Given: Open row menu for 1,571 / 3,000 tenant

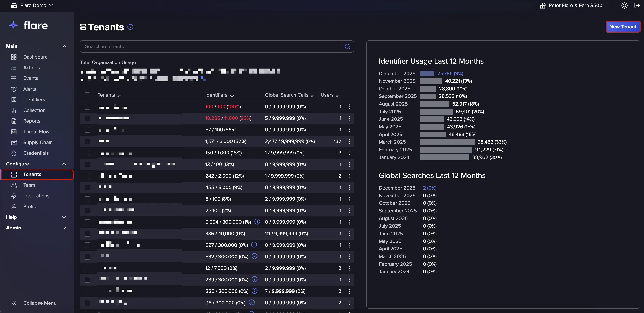Looking at the screenshot, I should tap(349, 141).
